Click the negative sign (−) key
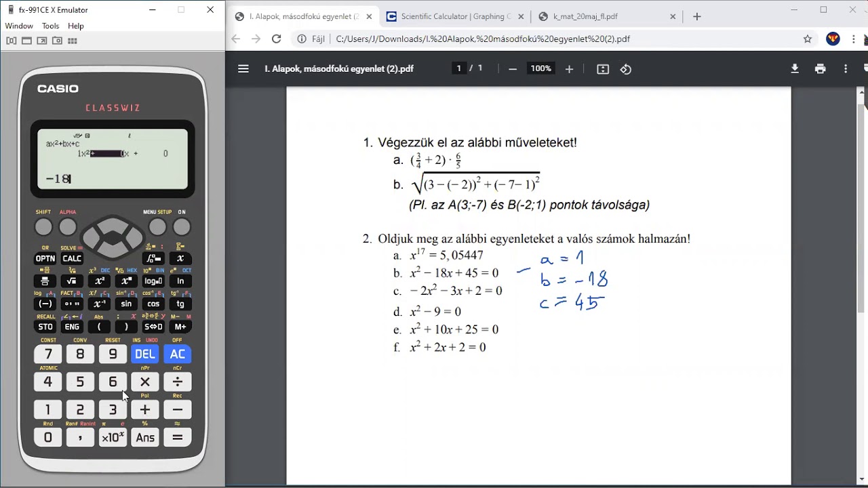Screen dimensions: 868x488 point(45,304)
